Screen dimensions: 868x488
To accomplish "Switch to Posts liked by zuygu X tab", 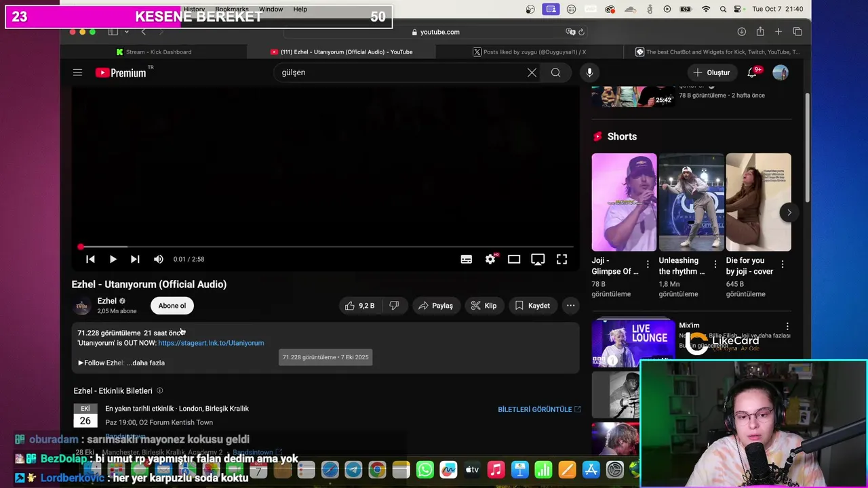I will tap(529, 52).
